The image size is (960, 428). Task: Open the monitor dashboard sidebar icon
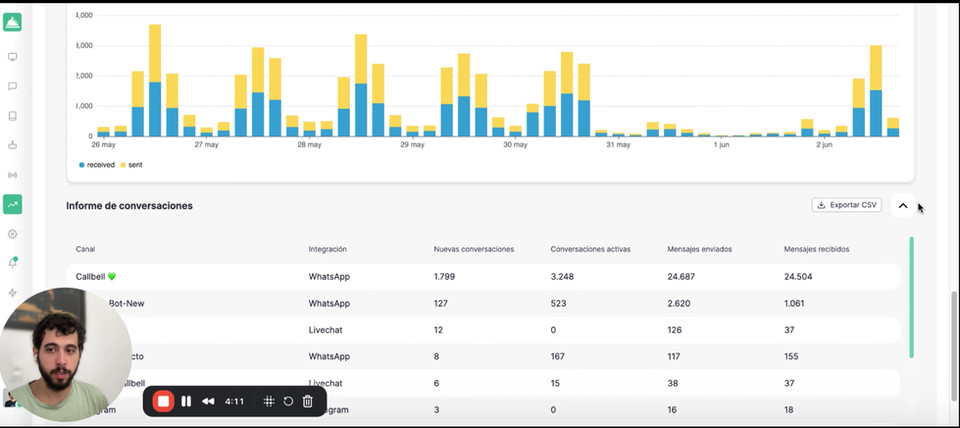(12, 57)
